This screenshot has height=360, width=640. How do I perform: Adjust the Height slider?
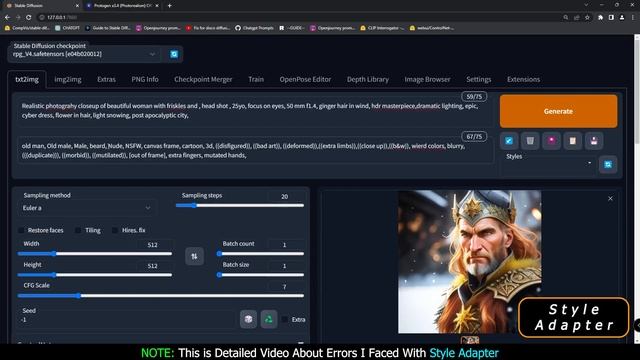tap(95, 275)
